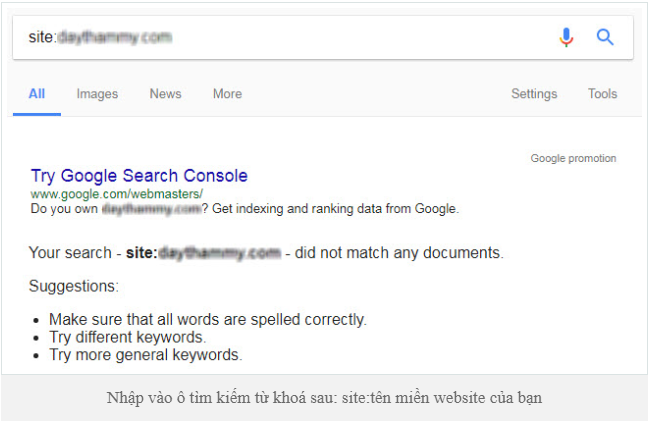Click the www.google.com/webmasters/ green URL
This screenshot has width=660, height=422.
117,194
